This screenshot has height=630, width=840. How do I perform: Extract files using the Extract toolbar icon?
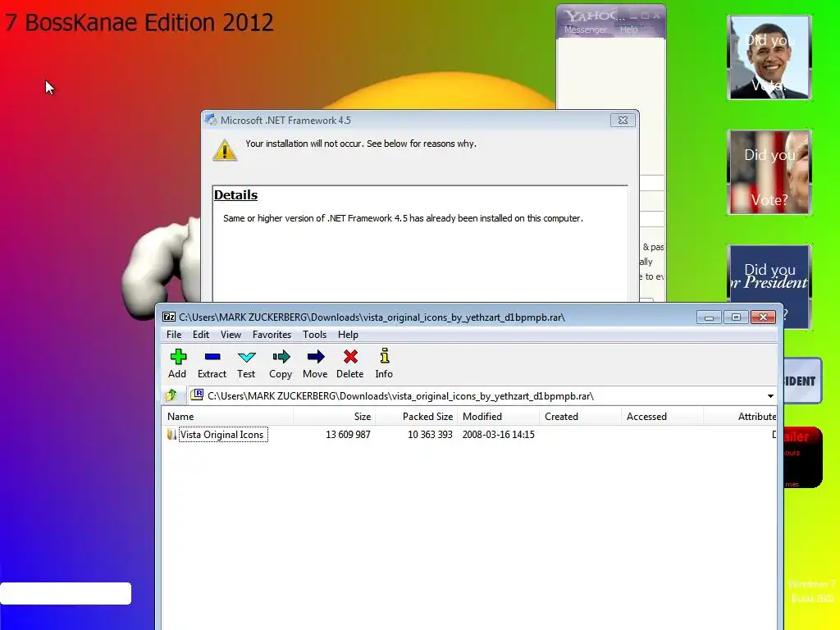(212, 363)
